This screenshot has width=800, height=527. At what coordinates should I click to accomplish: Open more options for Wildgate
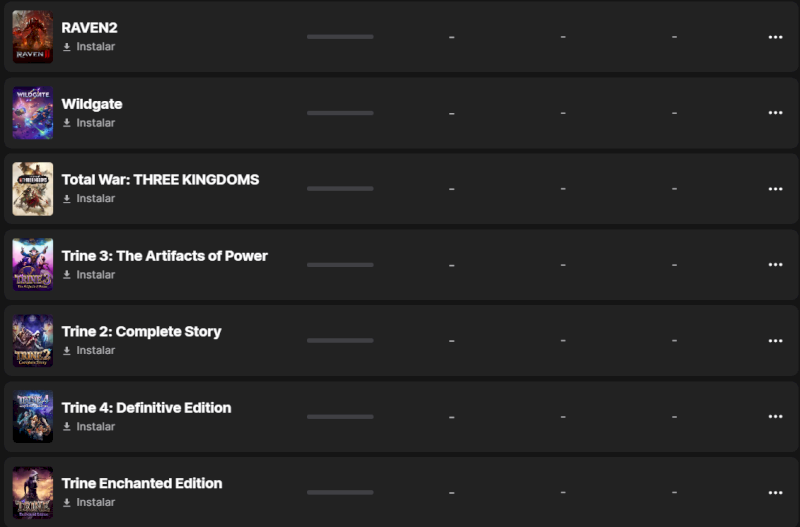tap(775, 113)
